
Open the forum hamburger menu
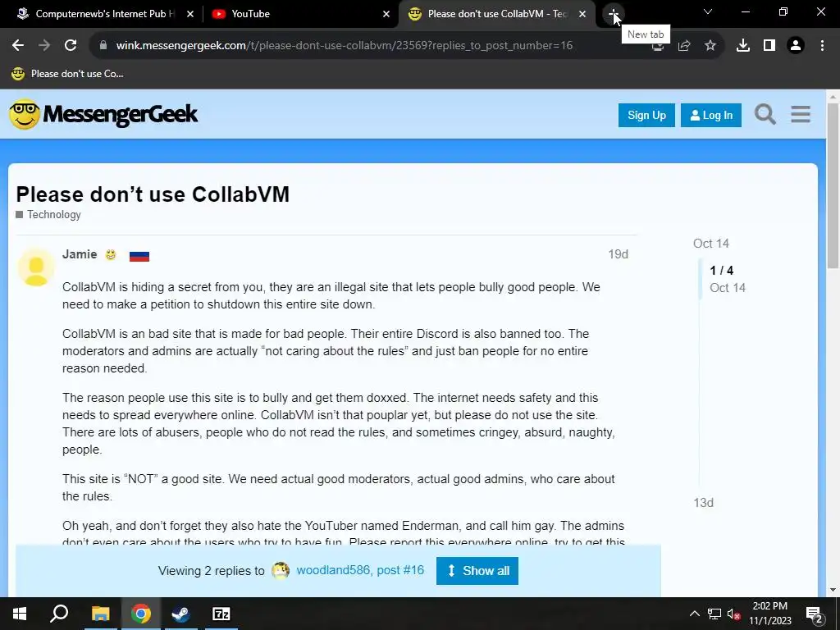point(801,115)
